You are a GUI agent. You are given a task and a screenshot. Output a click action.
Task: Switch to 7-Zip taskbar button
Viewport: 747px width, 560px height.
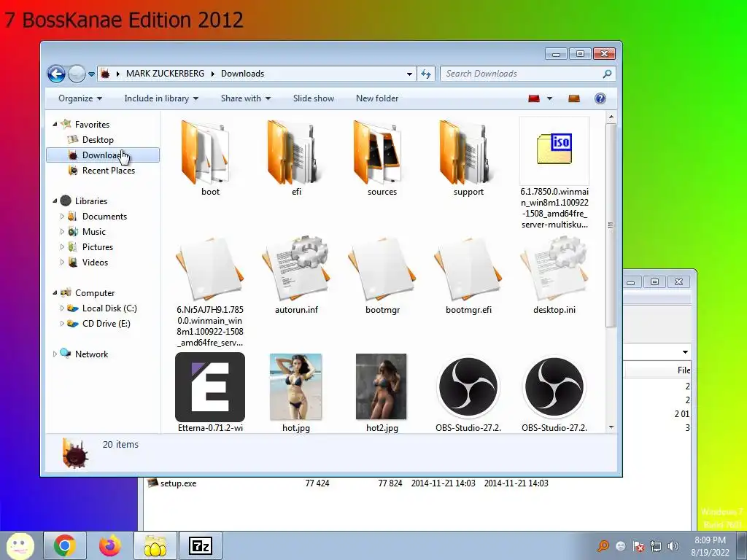click(200, 545)
